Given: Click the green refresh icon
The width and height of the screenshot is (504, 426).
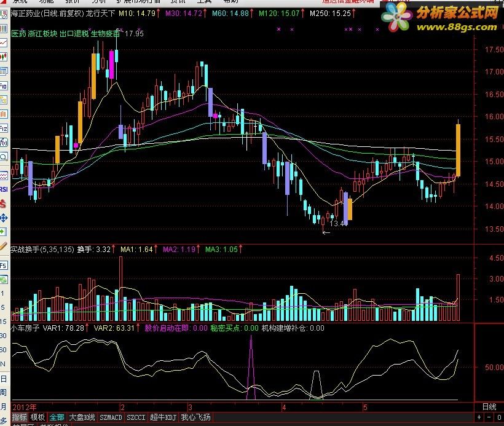Looking at the screenshot, I should [3, 280].
